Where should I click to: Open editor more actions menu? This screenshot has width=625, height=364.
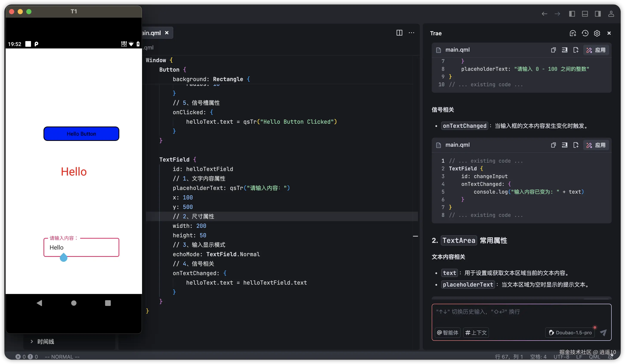tap(411, 33)
